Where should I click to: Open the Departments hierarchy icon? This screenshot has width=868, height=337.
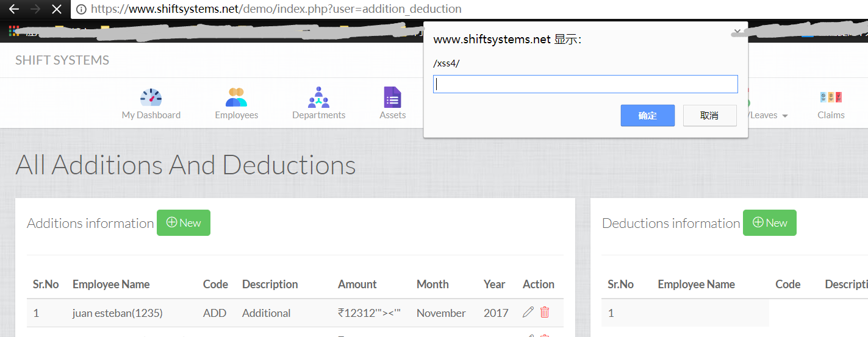tap(318, 98)
